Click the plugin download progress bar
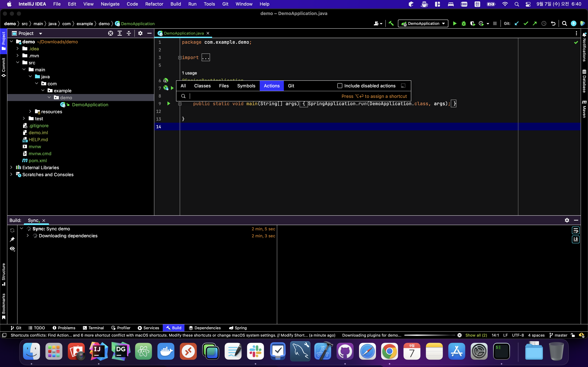The width and height of the screenshot is (588, 367). pos(429,335)
